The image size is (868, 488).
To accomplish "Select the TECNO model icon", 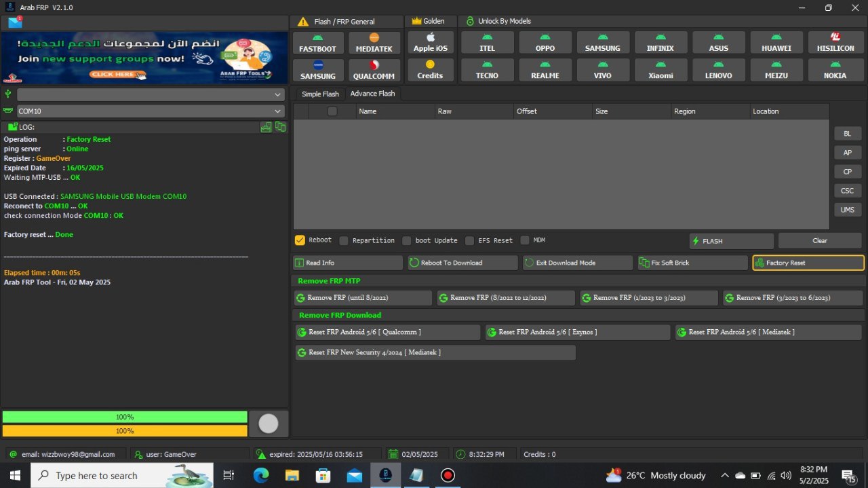I will 487,69.
